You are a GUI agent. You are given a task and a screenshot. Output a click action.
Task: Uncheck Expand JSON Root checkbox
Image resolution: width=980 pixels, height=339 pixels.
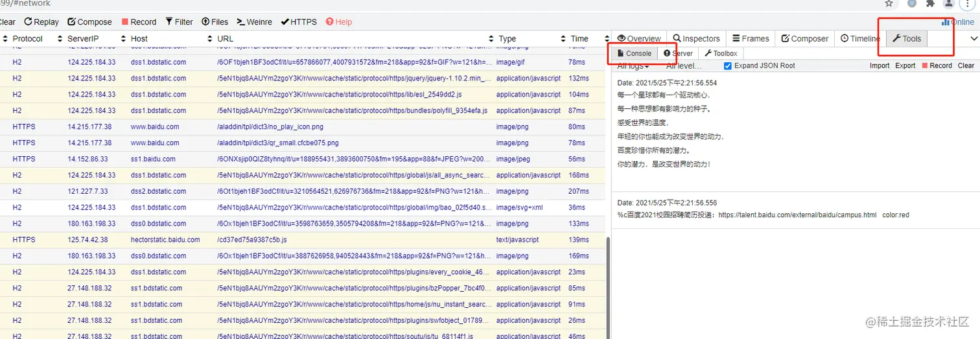[x=728, y=65]
